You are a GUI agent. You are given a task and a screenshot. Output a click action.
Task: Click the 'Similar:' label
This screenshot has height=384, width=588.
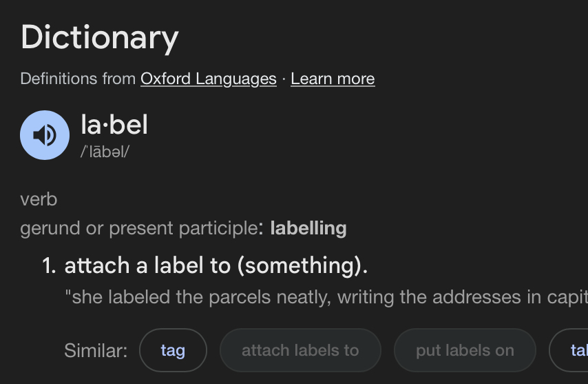coord(96,351)
